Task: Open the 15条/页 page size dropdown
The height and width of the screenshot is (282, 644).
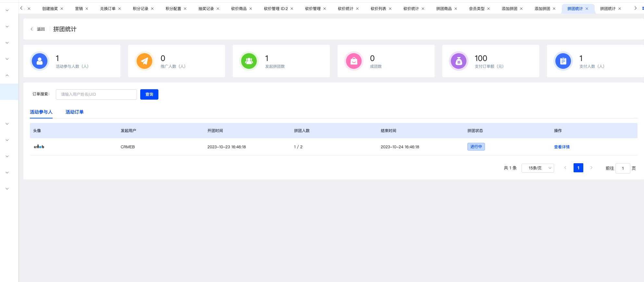Action: coord(538,168)
